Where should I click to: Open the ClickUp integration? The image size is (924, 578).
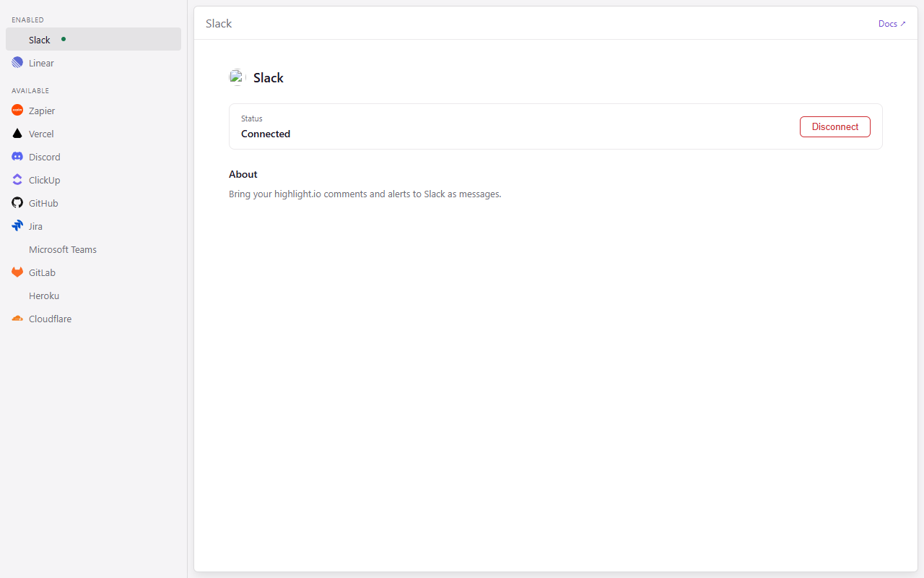pos(93,180)
